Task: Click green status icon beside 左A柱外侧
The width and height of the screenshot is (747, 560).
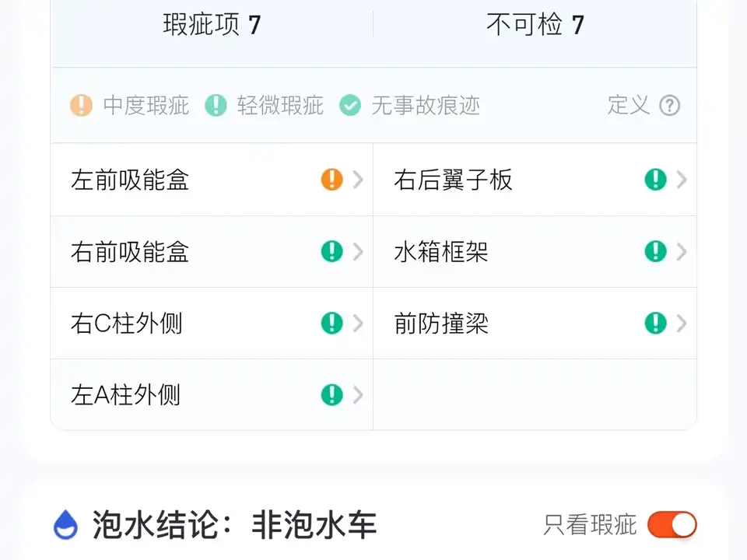Action: (x=332, y=395)
